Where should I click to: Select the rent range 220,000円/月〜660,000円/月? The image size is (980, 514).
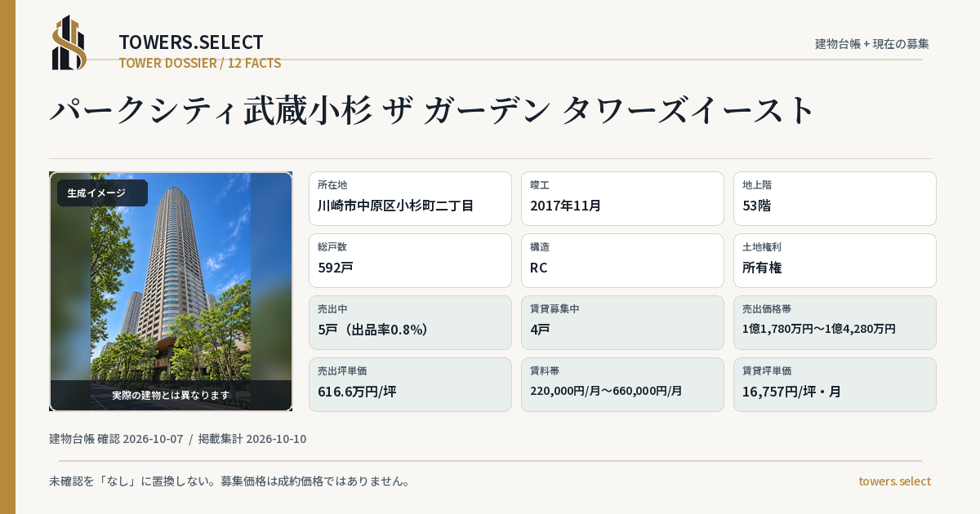606,391
